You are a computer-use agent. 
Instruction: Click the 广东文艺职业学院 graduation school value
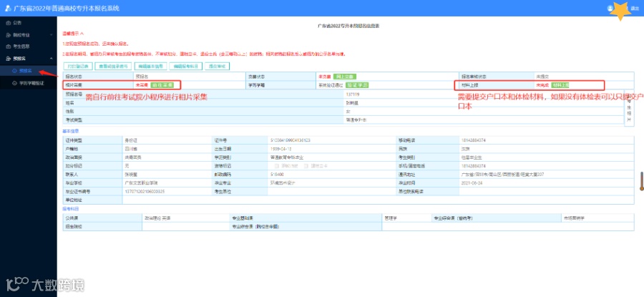pos(141,182)
